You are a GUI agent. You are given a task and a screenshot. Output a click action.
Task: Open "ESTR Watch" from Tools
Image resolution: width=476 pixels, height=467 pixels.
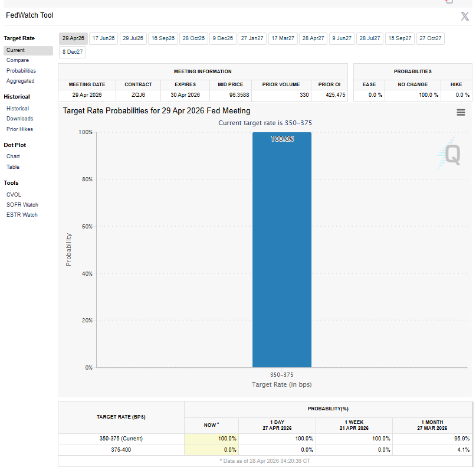click(22, 214)
